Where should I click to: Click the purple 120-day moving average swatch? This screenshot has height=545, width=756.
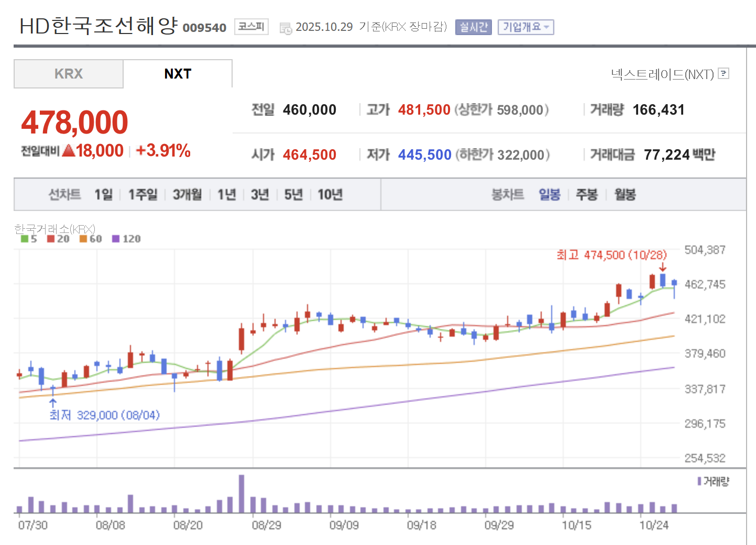[x=116, y=239]
